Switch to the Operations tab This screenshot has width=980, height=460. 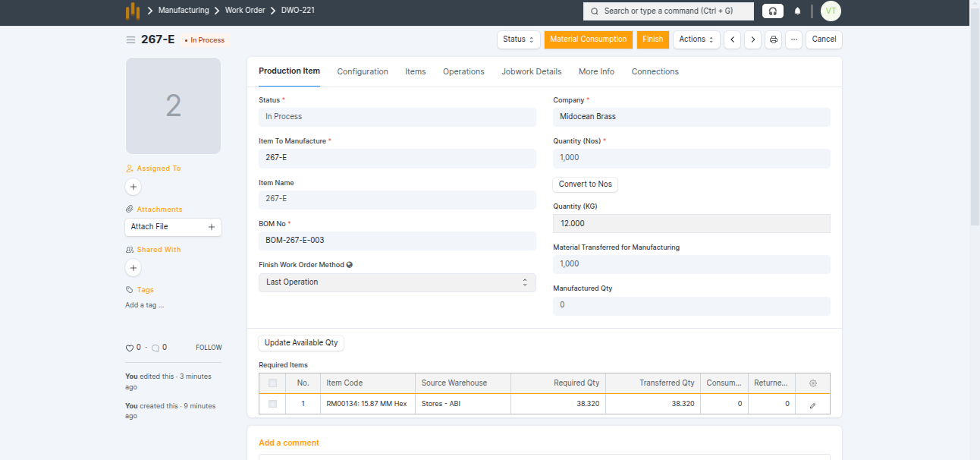(x=463, y=71)
